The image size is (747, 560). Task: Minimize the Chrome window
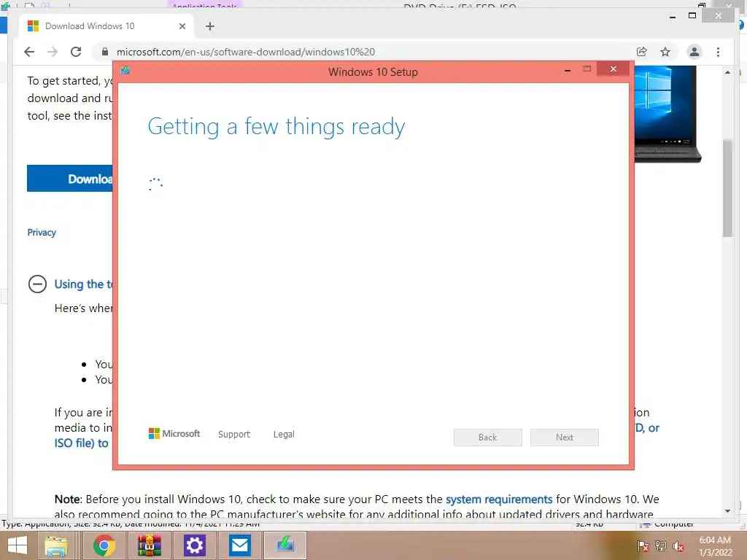tap(673, 17)
